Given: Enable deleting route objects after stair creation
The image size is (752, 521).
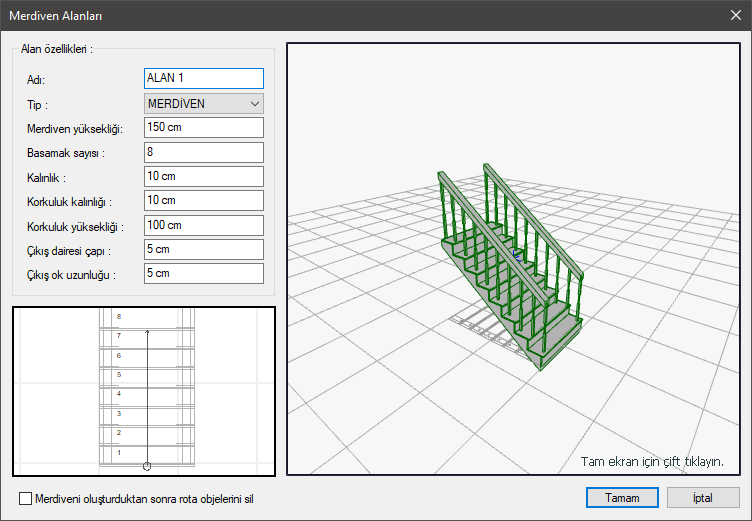Looking at the screenshot, I should point(26,498).
